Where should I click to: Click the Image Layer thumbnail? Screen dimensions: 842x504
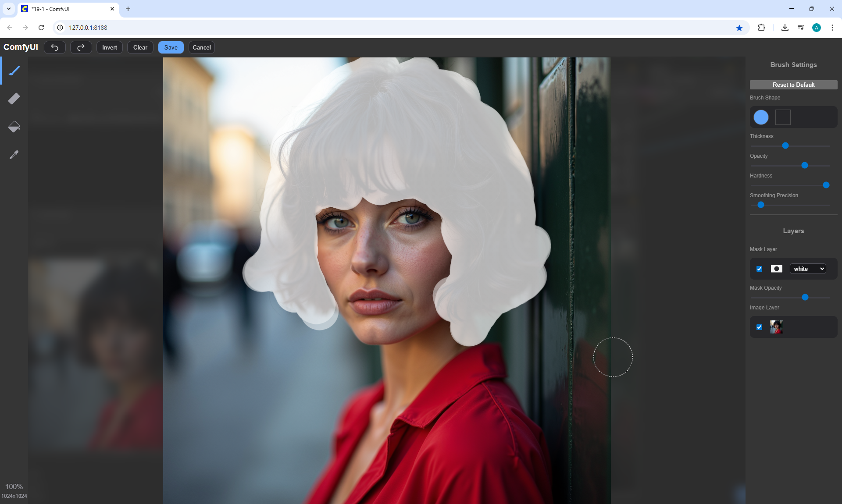[x=776, y=327]
